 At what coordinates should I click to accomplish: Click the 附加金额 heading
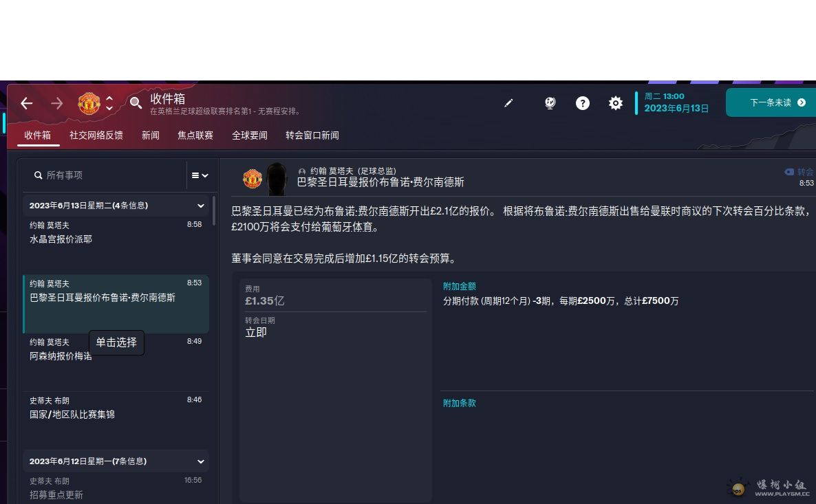[x=460, y=286]
